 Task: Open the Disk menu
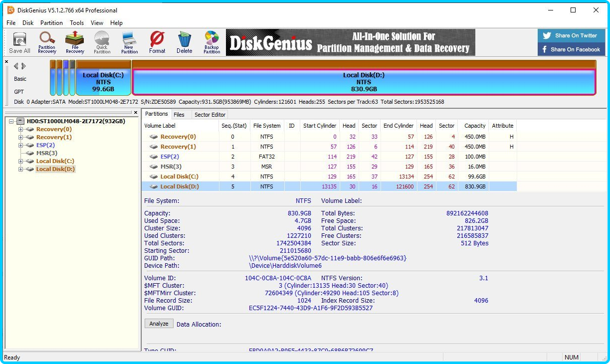pyautogui.click(x=28, y=23)
